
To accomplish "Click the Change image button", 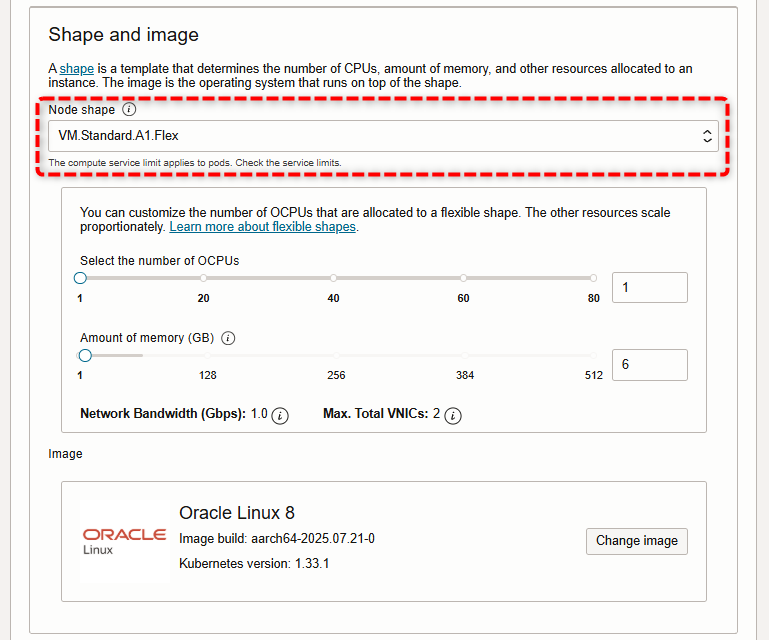I will 637,541.
